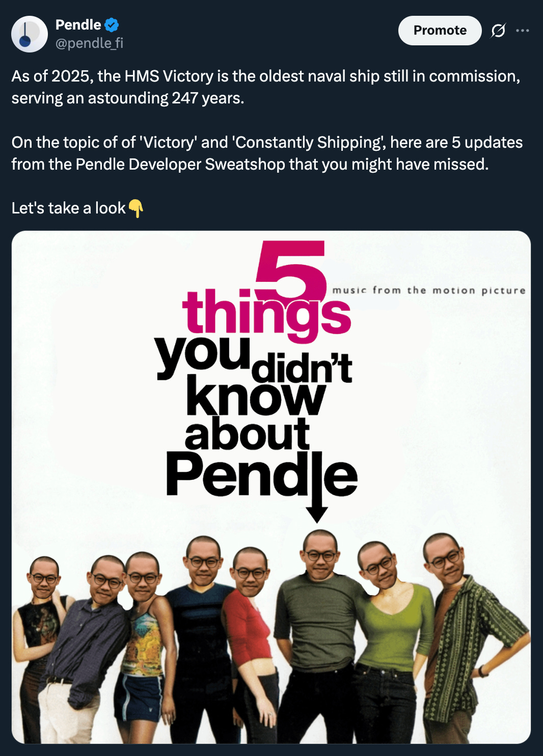Click the figure wearing the red top
This screenshot has height=756, width=543.
click(x=249, y=644)
